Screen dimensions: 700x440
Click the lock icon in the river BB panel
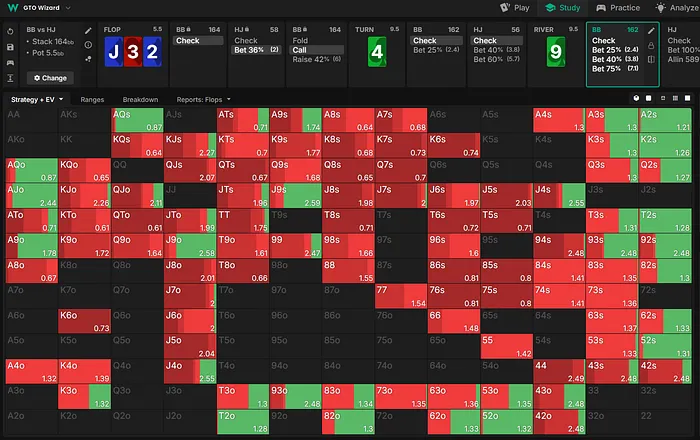(651, 45)
